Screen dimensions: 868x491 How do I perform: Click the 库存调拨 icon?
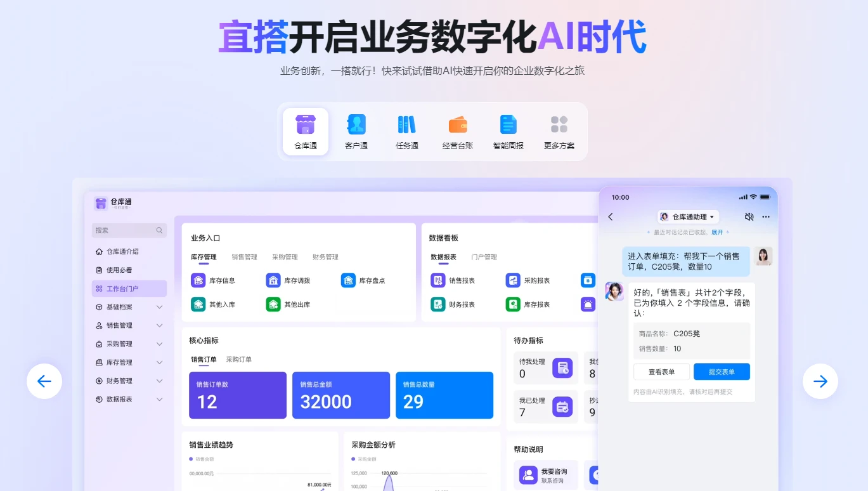click(x=273, y=280)
